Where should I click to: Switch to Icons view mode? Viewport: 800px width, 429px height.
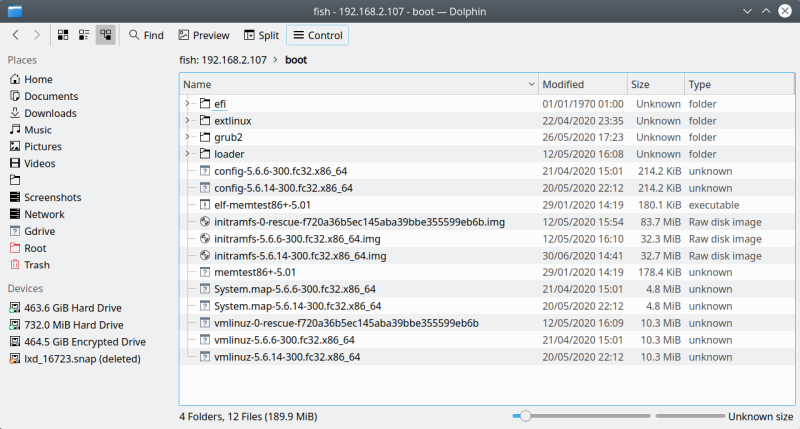click(63, 35)
